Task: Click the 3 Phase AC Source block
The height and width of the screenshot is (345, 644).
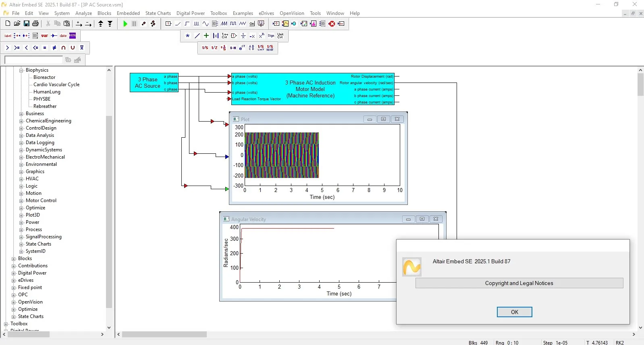Action: (154, 83)
